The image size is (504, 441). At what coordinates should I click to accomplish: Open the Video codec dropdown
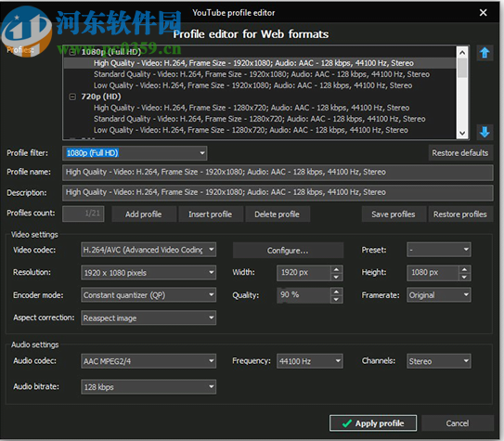coord(149,250)
